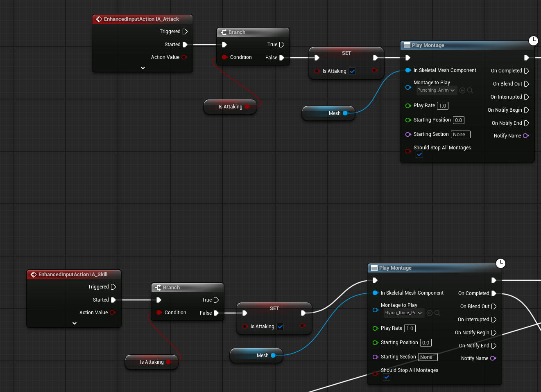Click Notify Name pin of lower Play Montage
Screen dimensions: 541x392
493,358
